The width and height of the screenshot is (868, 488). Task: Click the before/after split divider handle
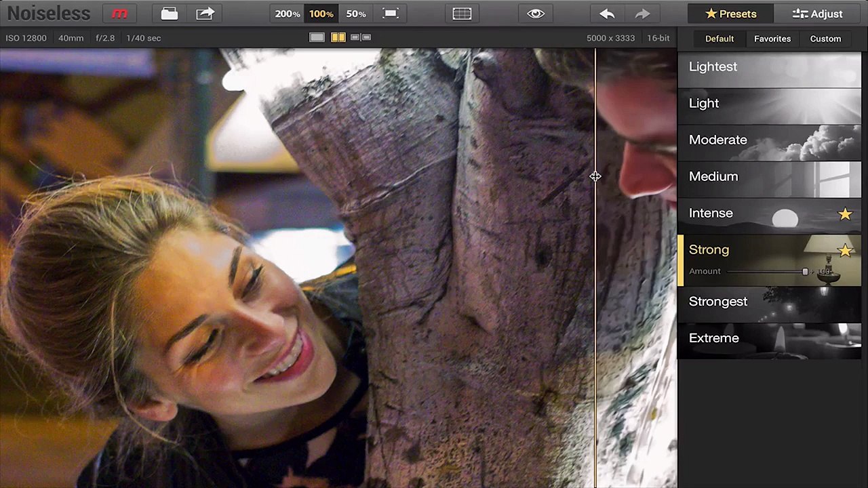(x=595, y=176)
